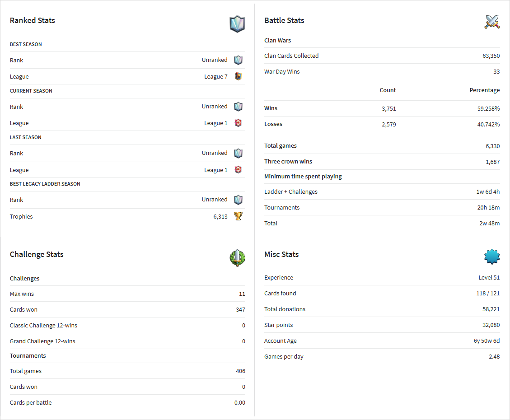Click the Clan Cards Collected value 63,350

tap(491, 56)
